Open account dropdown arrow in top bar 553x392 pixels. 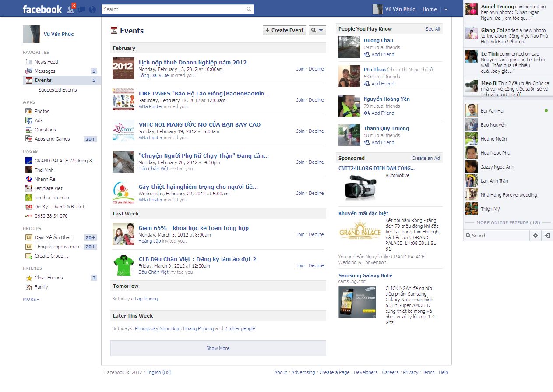(x=446, y=9)
